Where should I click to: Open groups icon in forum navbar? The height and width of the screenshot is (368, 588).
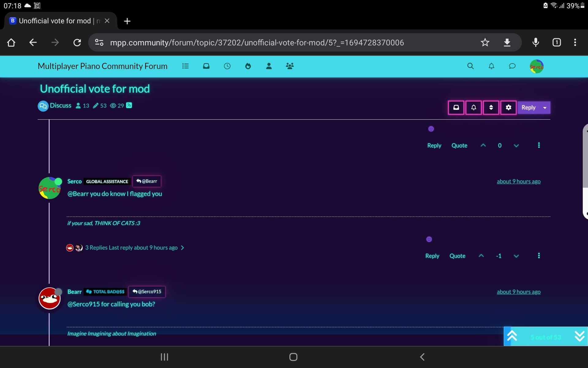click(290, 66)
